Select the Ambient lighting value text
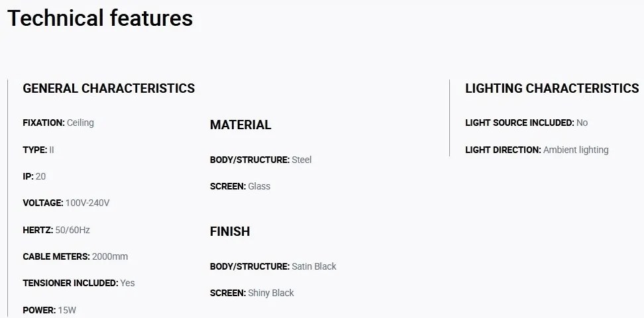 click(576, 150)
